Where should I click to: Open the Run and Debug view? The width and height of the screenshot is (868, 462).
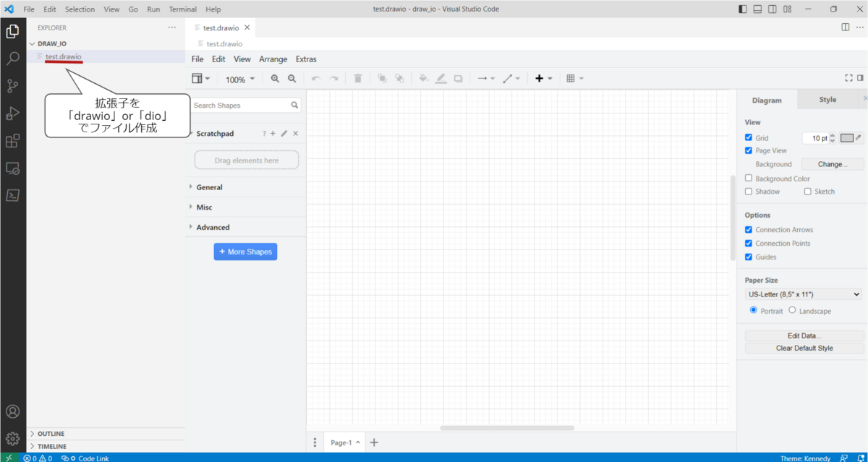12,114
